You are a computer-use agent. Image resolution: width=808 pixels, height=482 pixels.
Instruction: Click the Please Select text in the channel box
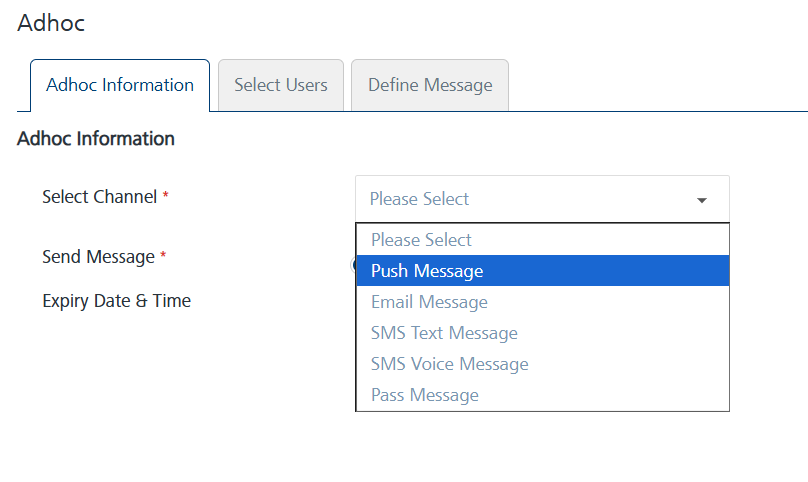[x=419, y=199]
